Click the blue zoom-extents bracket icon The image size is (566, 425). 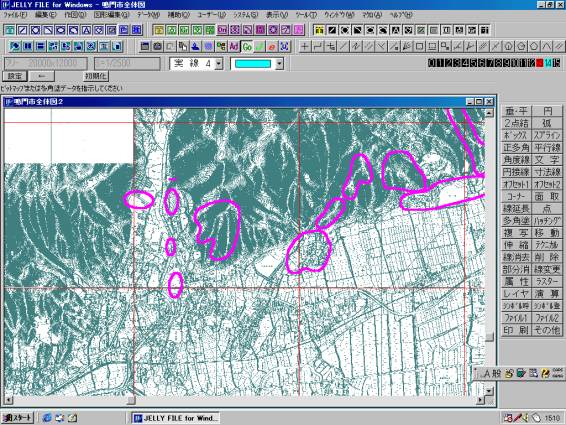point(285,47)
